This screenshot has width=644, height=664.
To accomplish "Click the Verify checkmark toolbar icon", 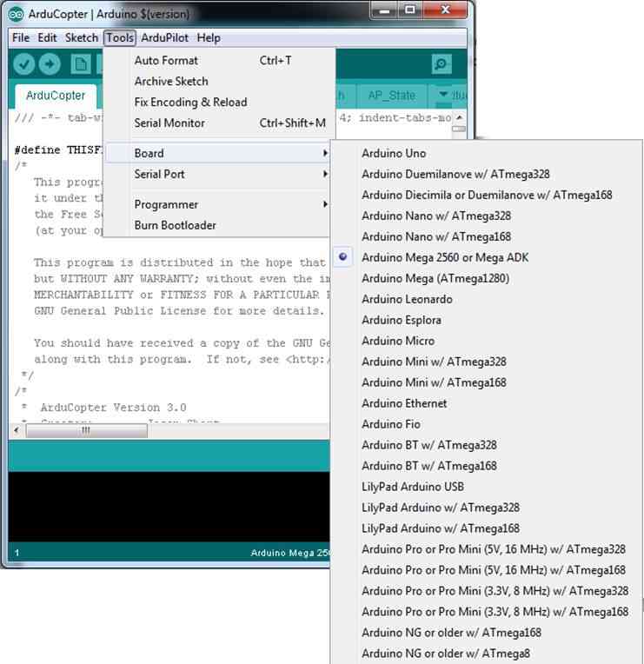I will click(x=24, y=64).
